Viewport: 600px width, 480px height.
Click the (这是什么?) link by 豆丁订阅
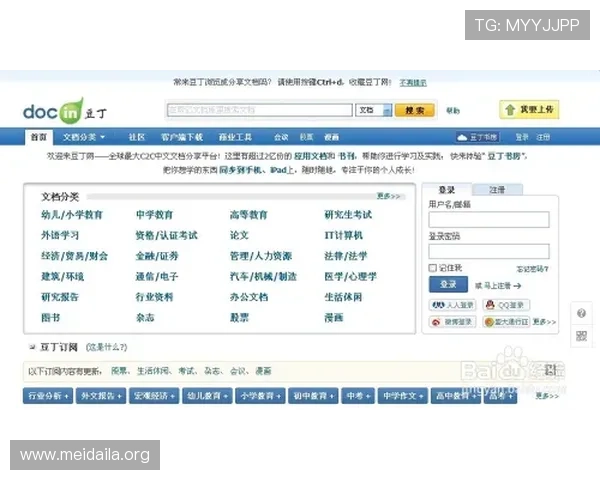click(x=106, y=347)
